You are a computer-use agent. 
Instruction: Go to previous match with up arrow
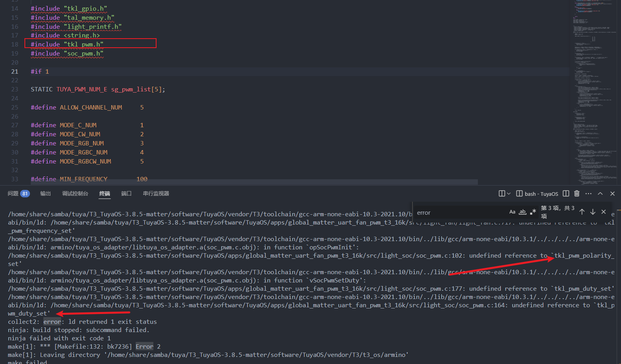click(x=582, y=212)
